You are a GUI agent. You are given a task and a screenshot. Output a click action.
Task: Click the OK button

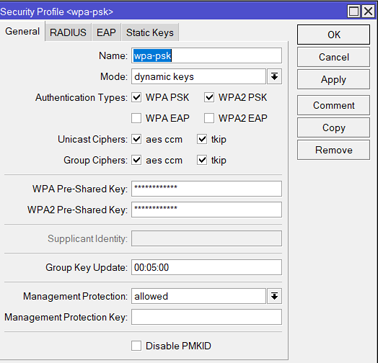333,35
